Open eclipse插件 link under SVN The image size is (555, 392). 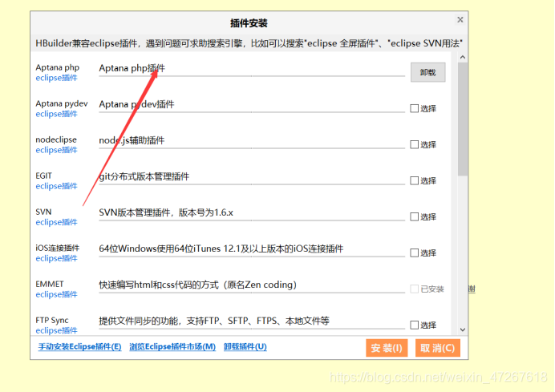pyautogui.click(x=56, y=222)
